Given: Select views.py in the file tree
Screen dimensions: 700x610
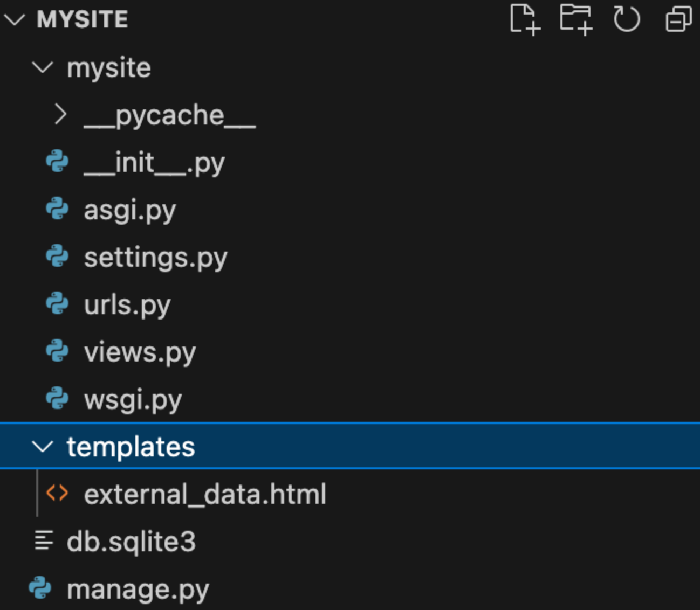Looking at the screenshot, I should (x=140, y=352).
